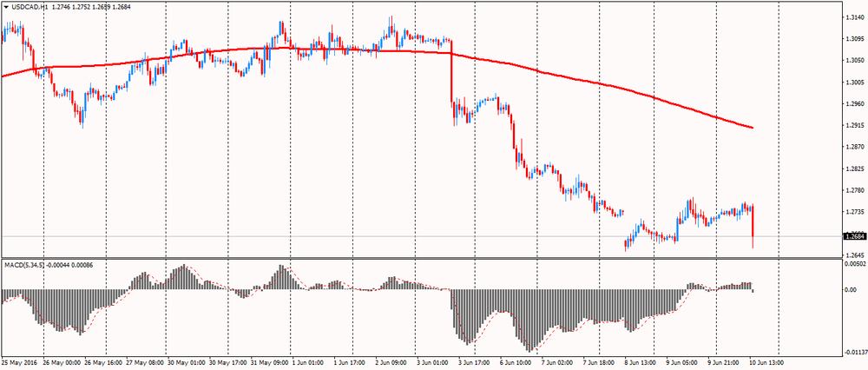
Task: Click the 7 Jun 18:00 time label
Action: point(600,363)
